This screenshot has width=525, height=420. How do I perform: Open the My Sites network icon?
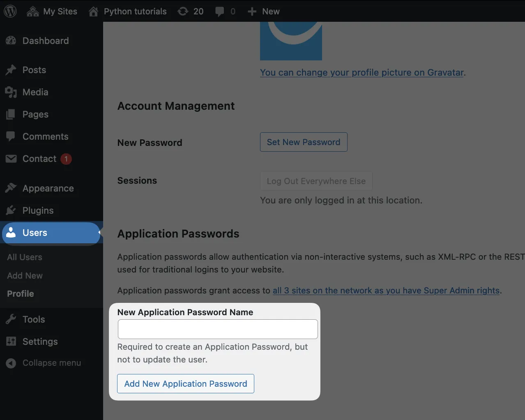click(32, 12)
